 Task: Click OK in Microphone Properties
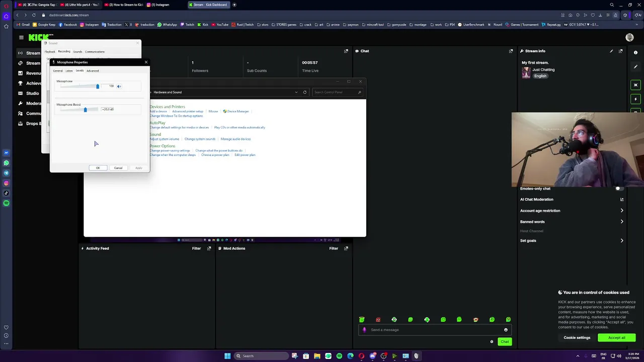tap(98, 168)
